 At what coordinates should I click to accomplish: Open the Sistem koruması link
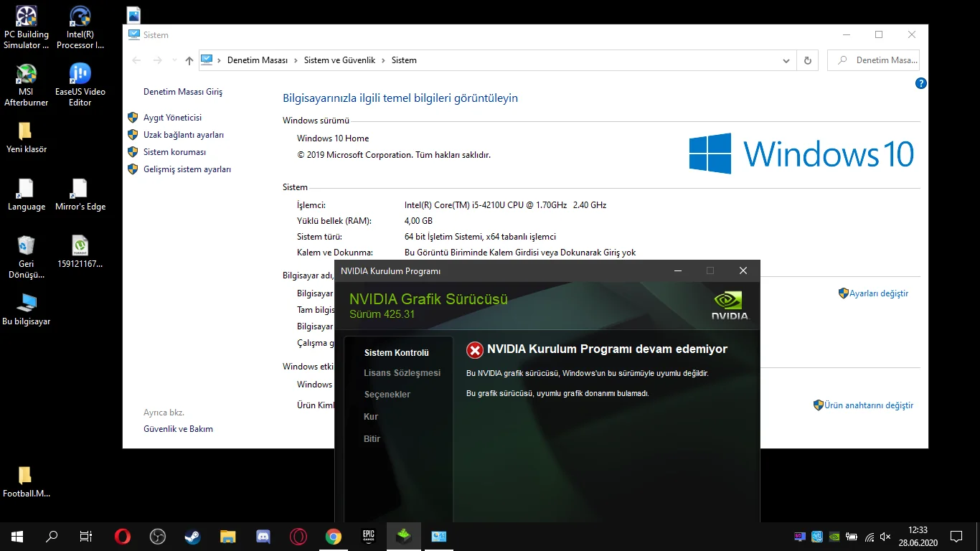tap(174, 152)
